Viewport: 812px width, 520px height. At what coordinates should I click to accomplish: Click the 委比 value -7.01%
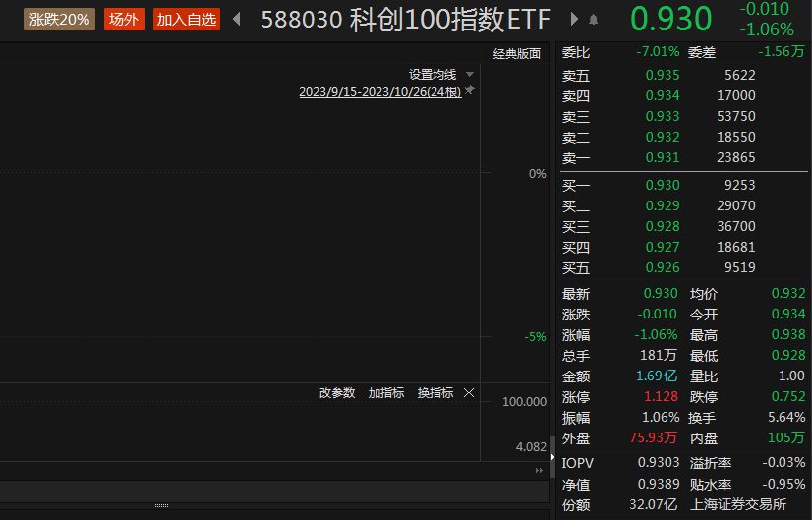[658, 52]
